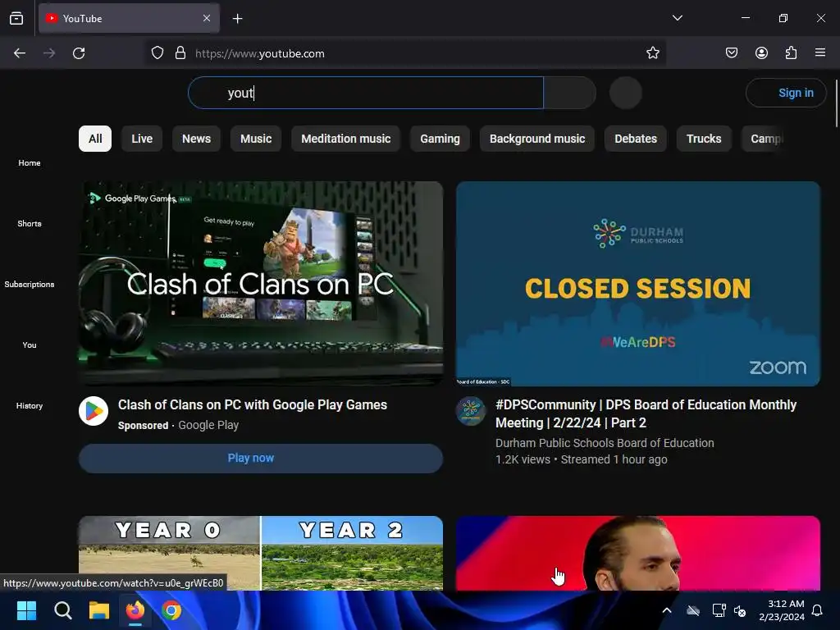Click the URL address bar
The image size is (840, 630).
[406, 53]
